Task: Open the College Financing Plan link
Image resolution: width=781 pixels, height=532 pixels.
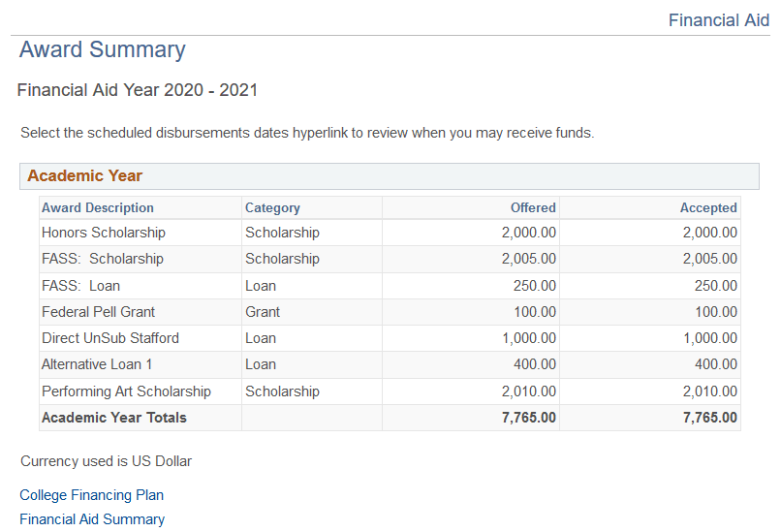Action: coord(91,495)
